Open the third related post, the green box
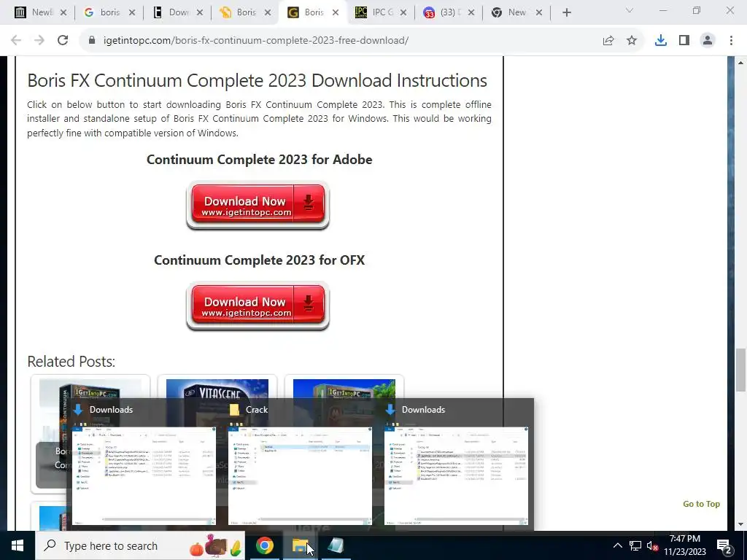747x560 pixels. (344, 389)
